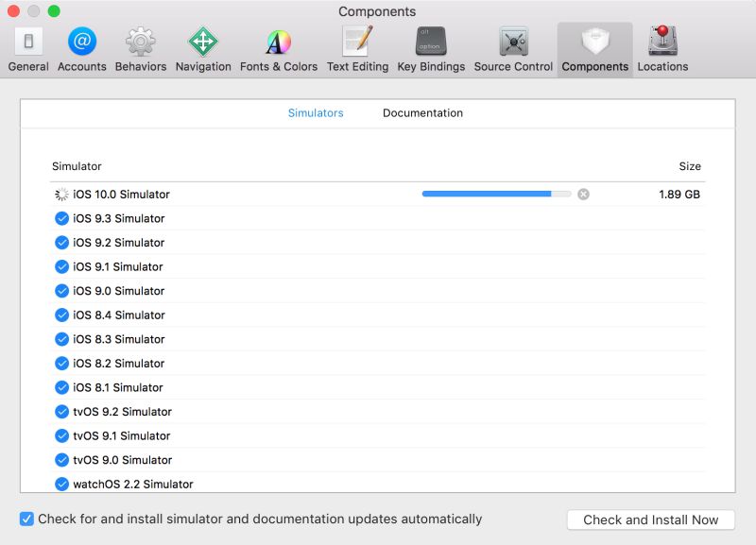Select the iOS 8.4 Simulator label
Image resolution: width=756 pixels, height=545 pixels.
coord(119,315)
